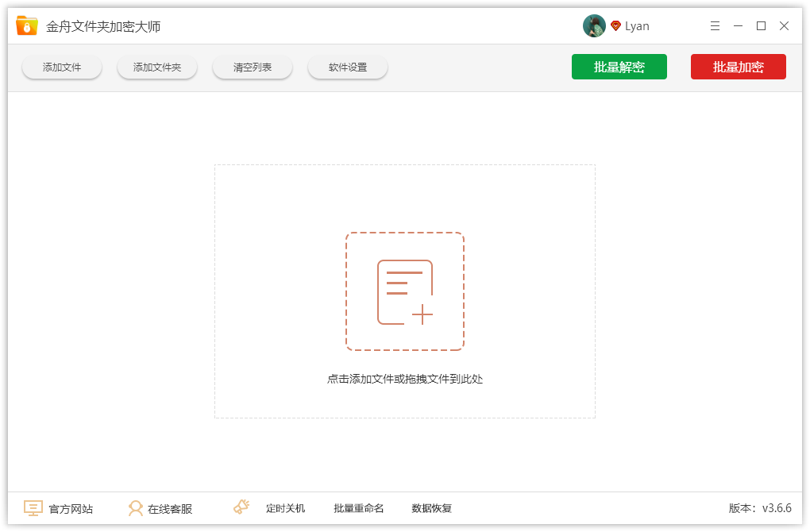The width and height of the screenshot is (810, 532).
Task: Open the hamburger main menu
Action: [715, 25]
